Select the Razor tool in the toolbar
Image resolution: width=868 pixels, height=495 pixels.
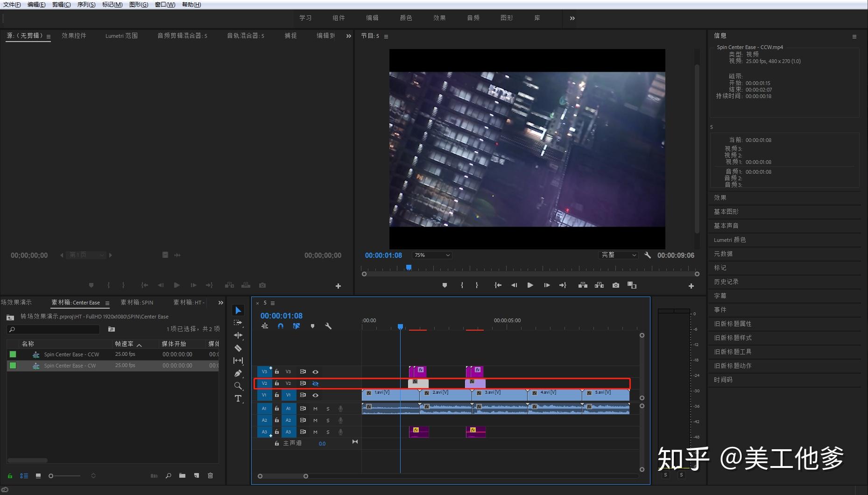[238, 348]
